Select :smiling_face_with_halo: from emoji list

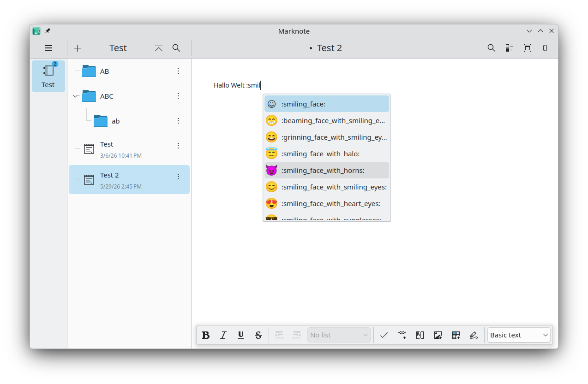[x=327, y=154]
